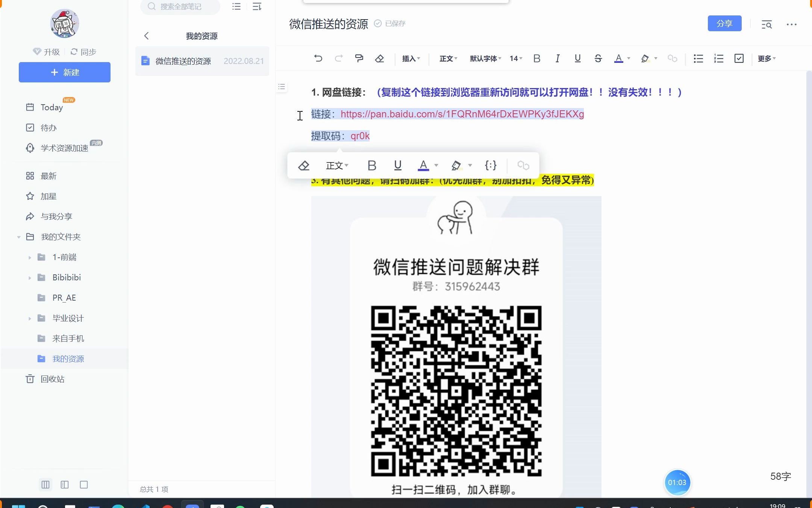Screen dimensions: 812x508
Task: Open note 微信推送的资源 in list
Action: 202,61
